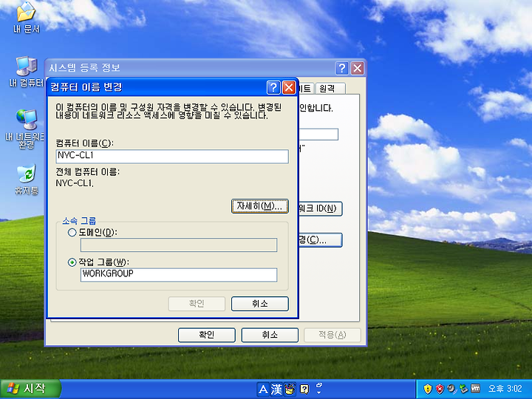Click the 네트워크 ID(N) button behind dialog
This screenshot has width=532, height=399.
coord(320,208)
